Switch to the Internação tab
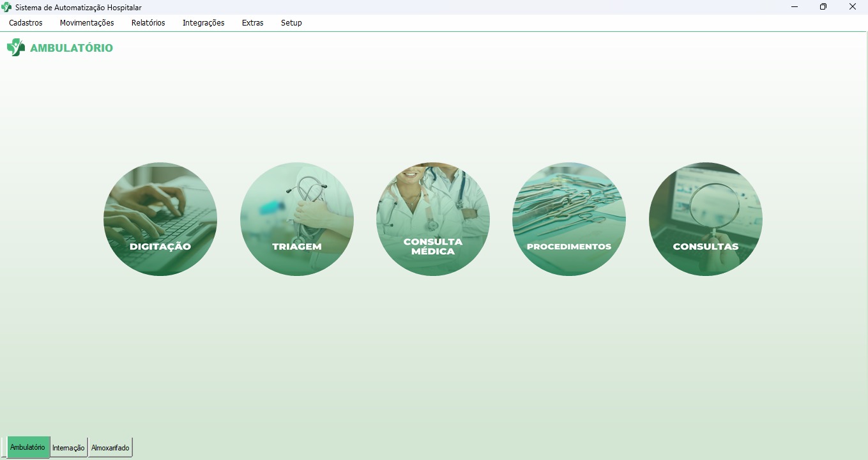 (68, 448)
